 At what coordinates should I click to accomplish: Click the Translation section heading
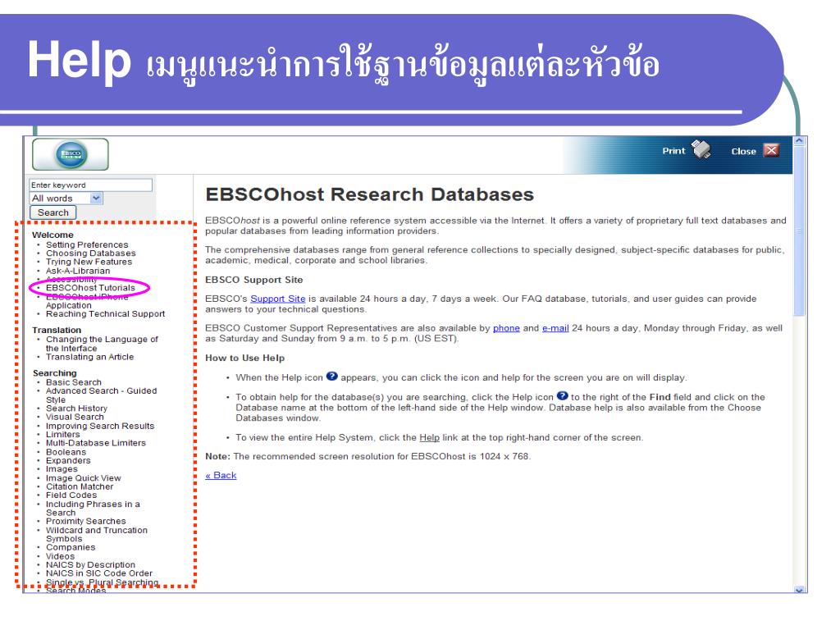click(x=57, y=331)
